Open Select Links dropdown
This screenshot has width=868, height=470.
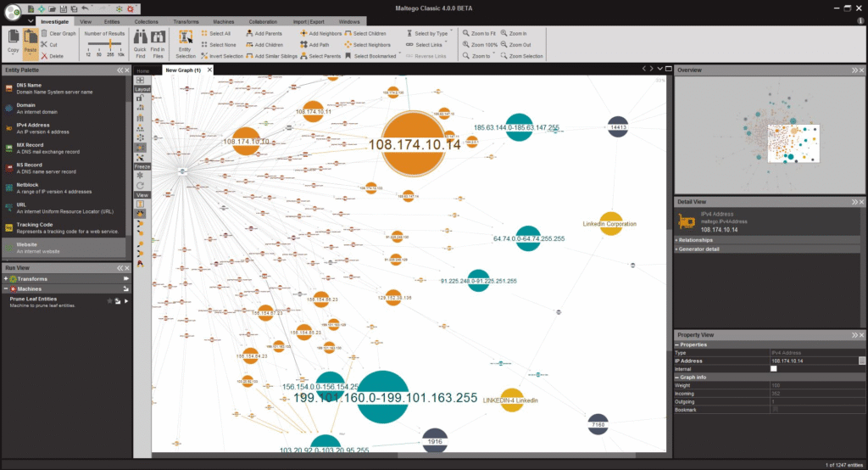tap(426, 45)
